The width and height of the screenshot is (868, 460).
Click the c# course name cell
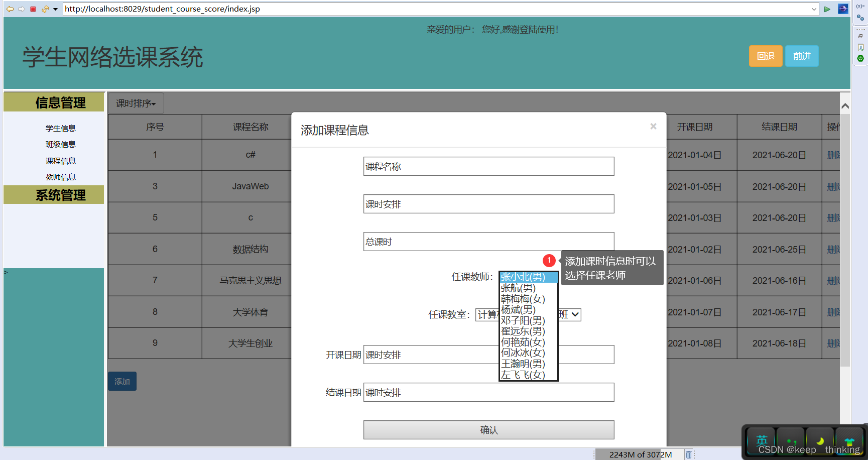click(x=250, y=155)
